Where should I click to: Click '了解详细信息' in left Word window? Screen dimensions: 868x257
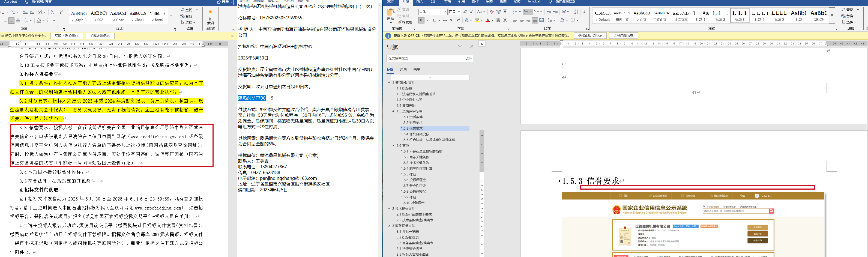click(x=100, y=36)
